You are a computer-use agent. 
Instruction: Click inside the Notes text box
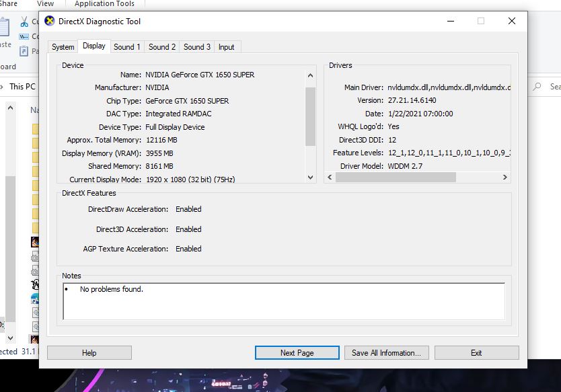(x=283, y=301)
